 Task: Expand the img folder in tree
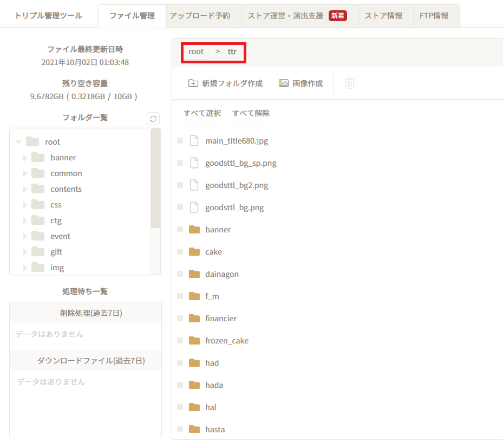(25, 268)
